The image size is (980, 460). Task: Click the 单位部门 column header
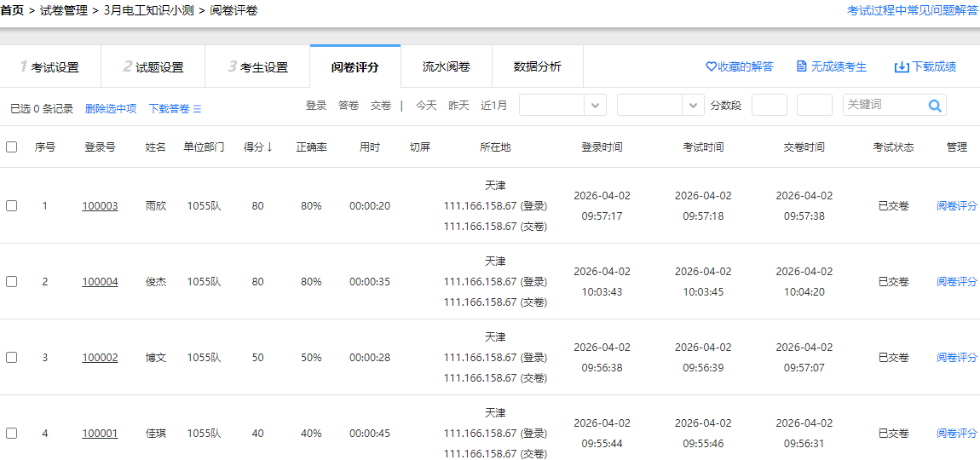[x=204, y=147]
